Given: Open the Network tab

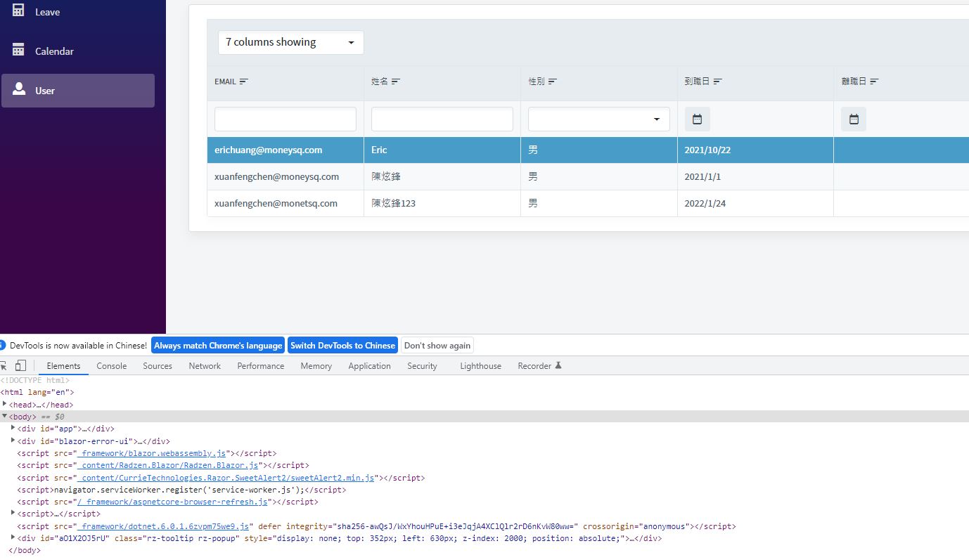Looking at the screenshot, I should tap(205, 366).
